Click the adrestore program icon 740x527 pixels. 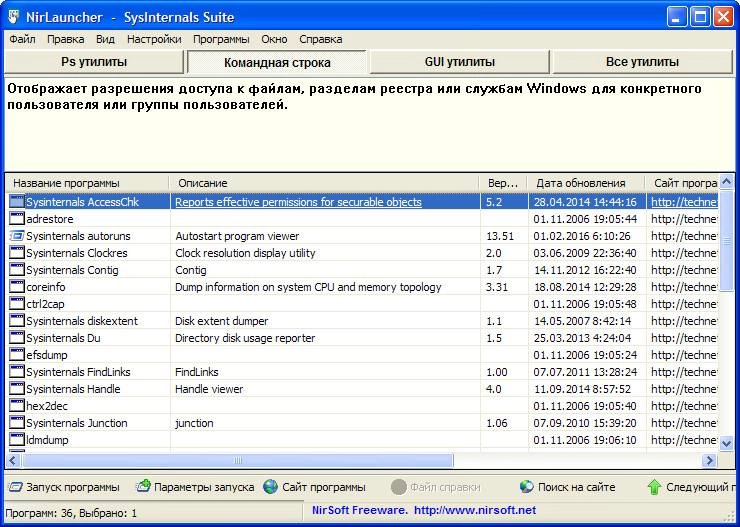click(x=17, y=219)
